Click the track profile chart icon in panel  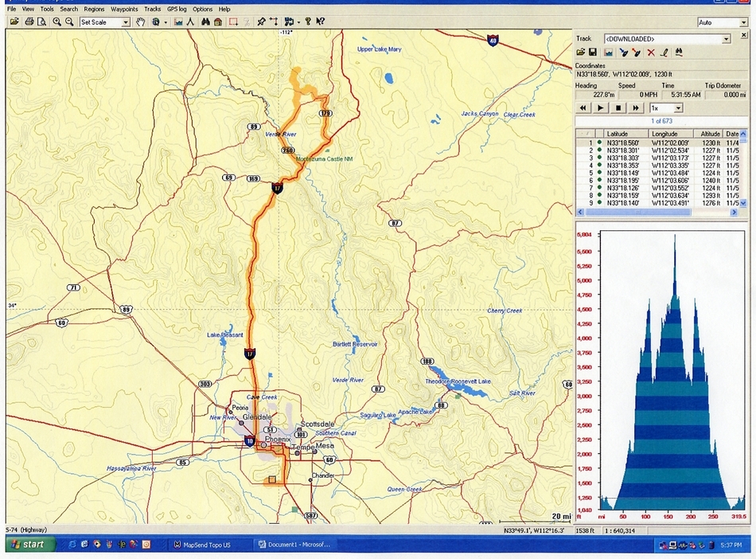pos(608,52)
